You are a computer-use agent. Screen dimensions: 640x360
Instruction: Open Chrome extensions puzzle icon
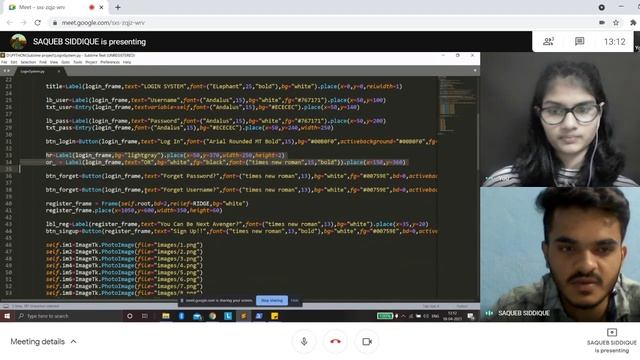(633, 23)
